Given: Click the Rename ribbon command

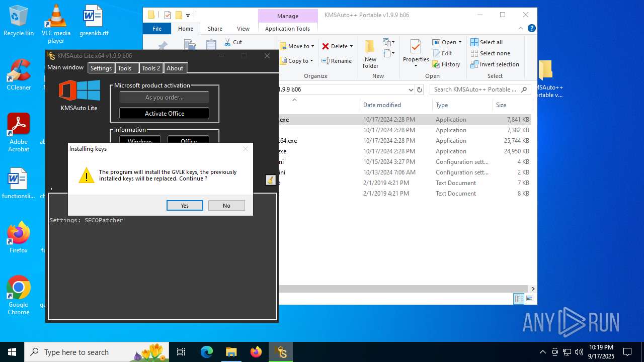Looking at the screenshot, I should 337,61.
